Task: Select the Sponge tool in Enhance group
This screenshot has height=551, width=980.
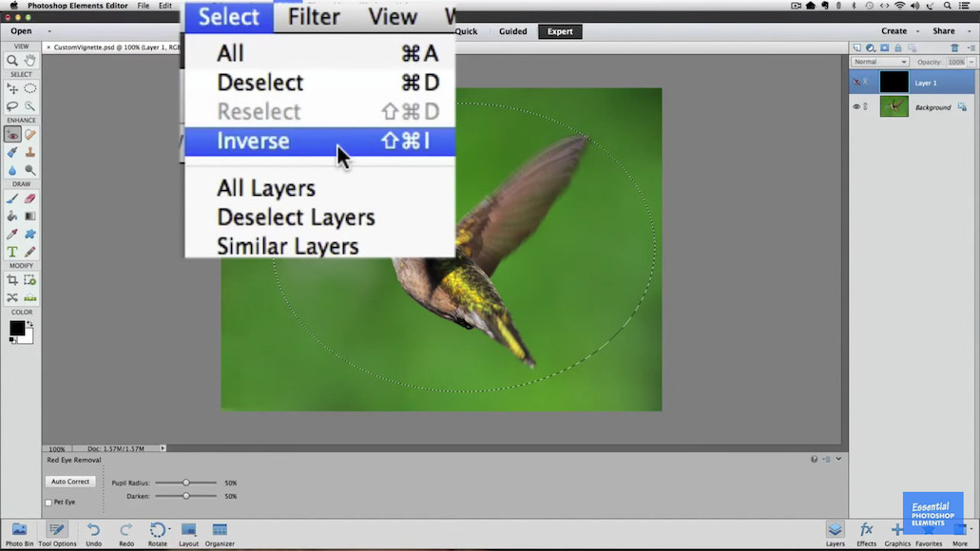Action: click(30, 170)
